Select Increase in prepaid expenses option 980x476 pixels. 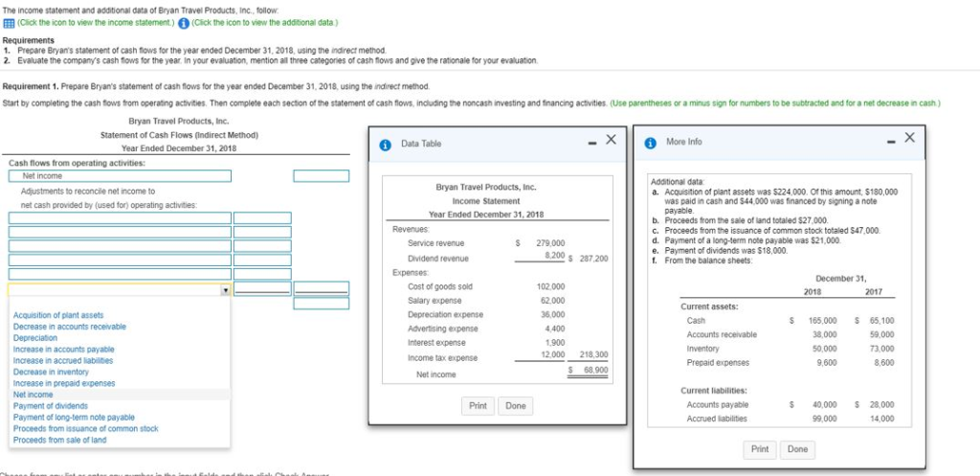click(x=64, y=383)
